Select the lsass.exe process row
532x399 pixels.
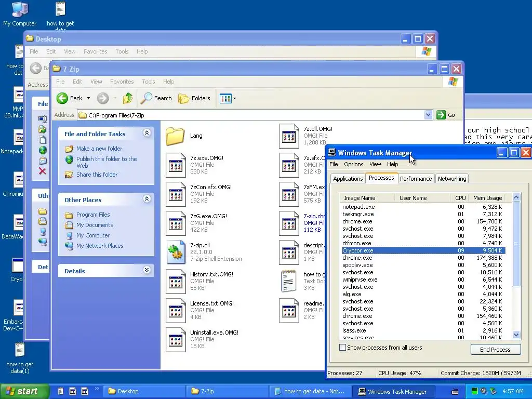[423, 330]
